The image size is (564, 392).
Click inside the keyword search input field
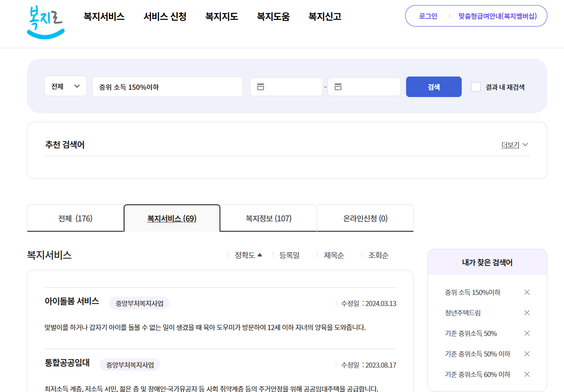click(x=167, y=86)
